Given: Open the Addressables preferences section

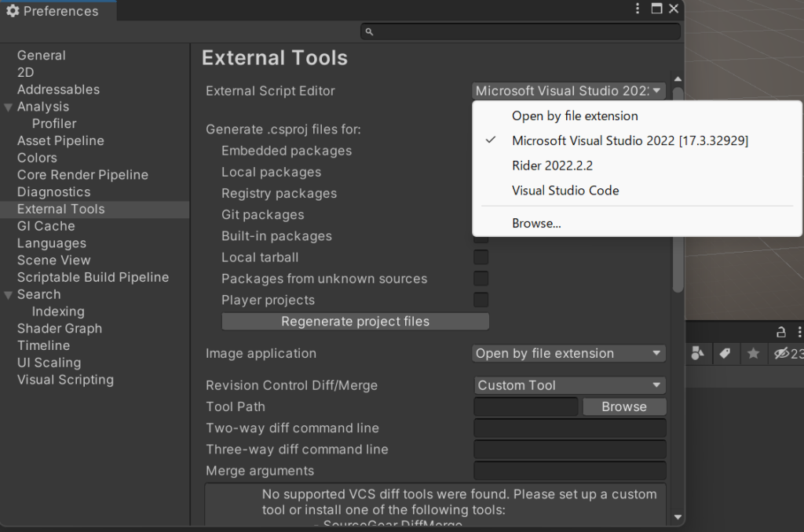Looking at the screenshot, I should [58, 89].
